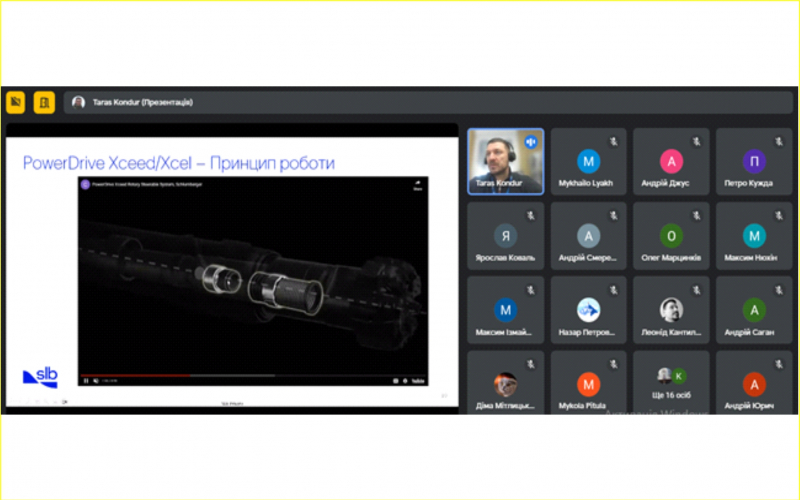The height and width of the screenshot is (500, 800).
Task: Click the purple П avatar of Петро Кужда
Action: click(754, 161)
